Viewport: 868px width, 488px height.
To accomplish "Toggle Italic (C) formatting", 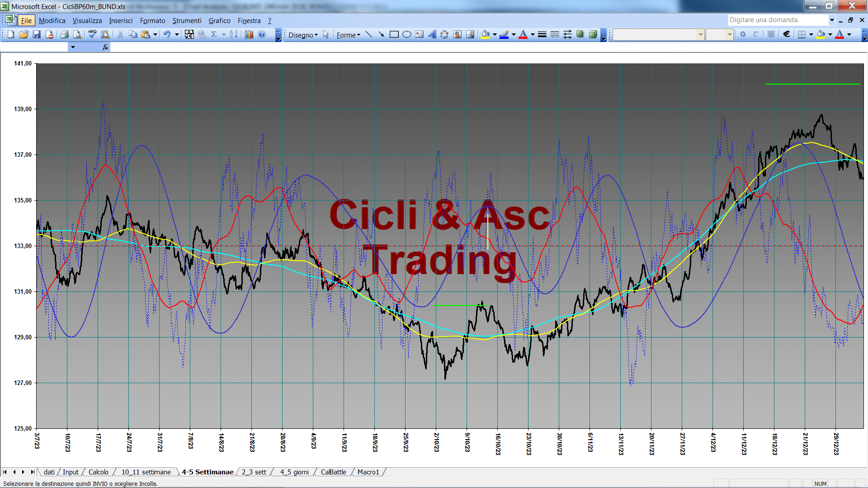I will 755,34.
